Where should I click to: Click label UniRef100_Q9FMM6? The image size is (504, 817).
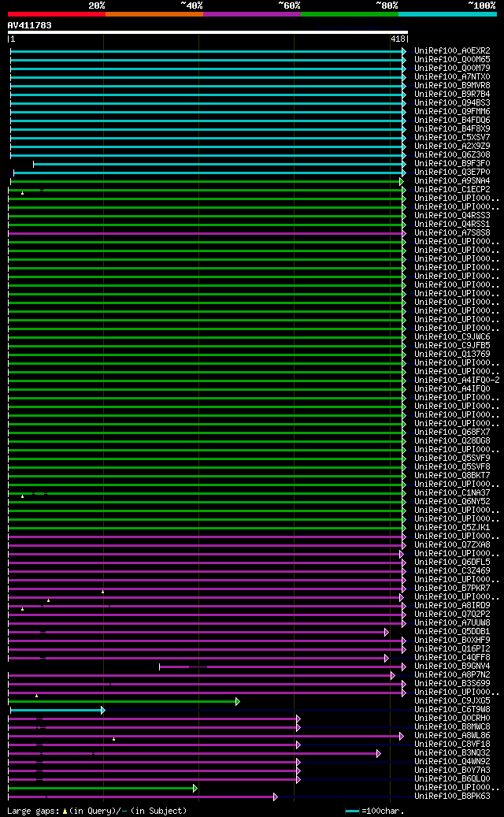[x=452, y=112]
